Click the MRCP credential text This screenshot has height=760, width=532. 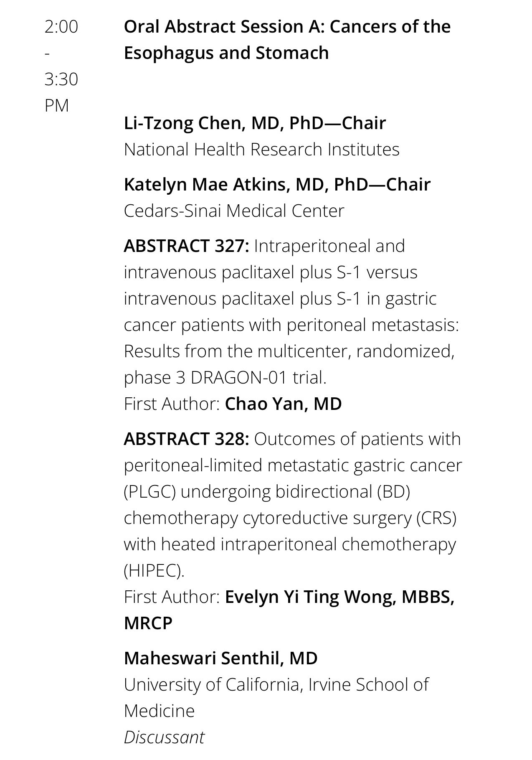(x=148, y=623)
